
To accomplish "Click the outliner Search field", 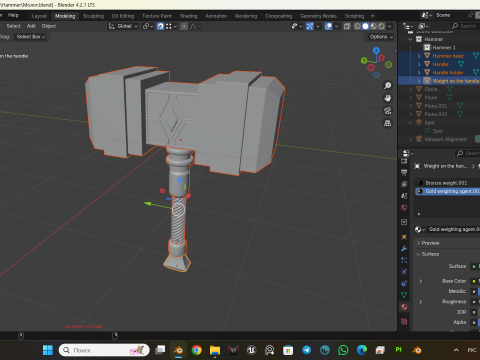I will coord(465,26).
